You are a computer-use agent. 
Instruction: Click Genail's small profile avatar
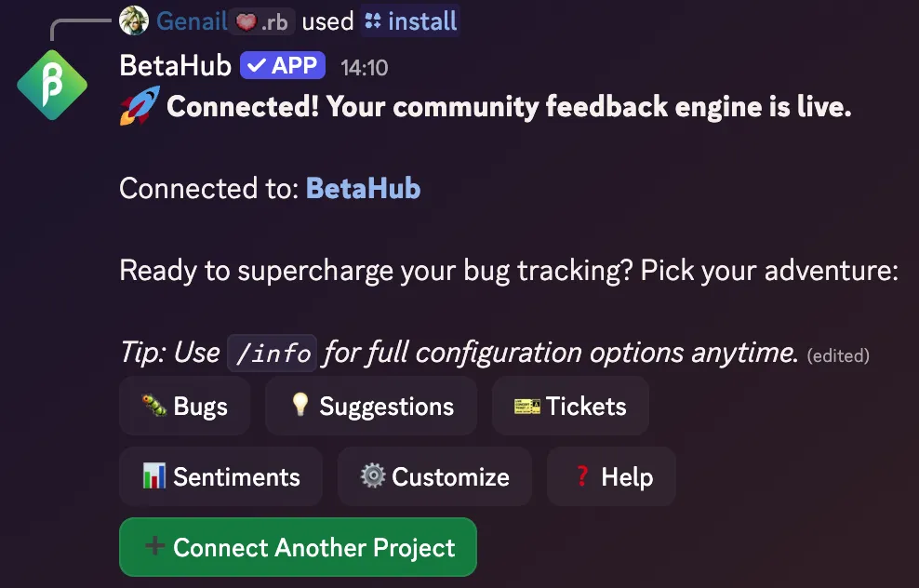click(135, 20)
